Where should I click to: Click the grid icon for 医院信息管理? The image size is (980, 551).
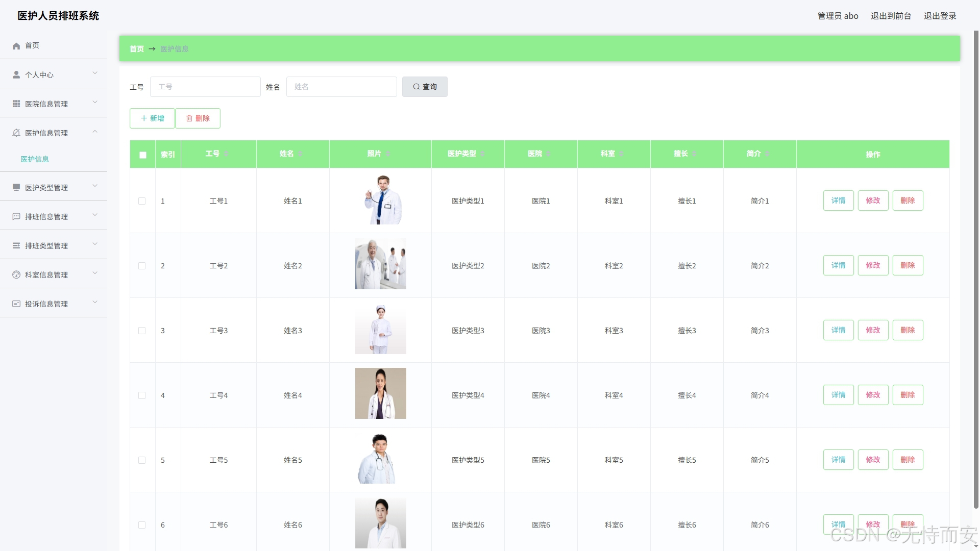pyautogui.click(x=16, y=104)
